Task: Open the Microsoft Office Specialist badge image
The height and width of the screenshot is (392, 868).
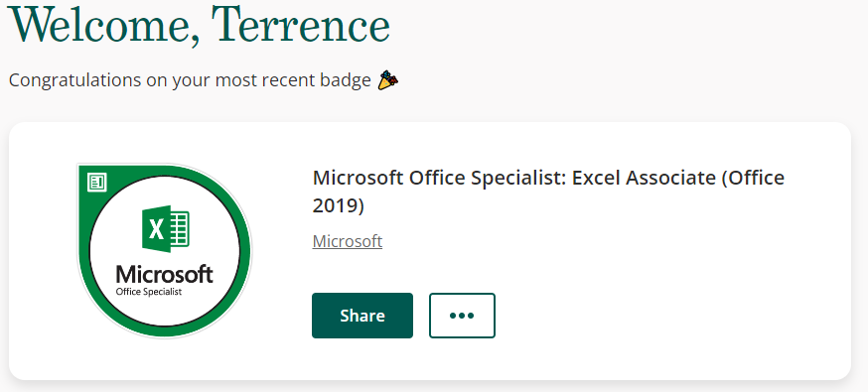Action: click(164, 250)
